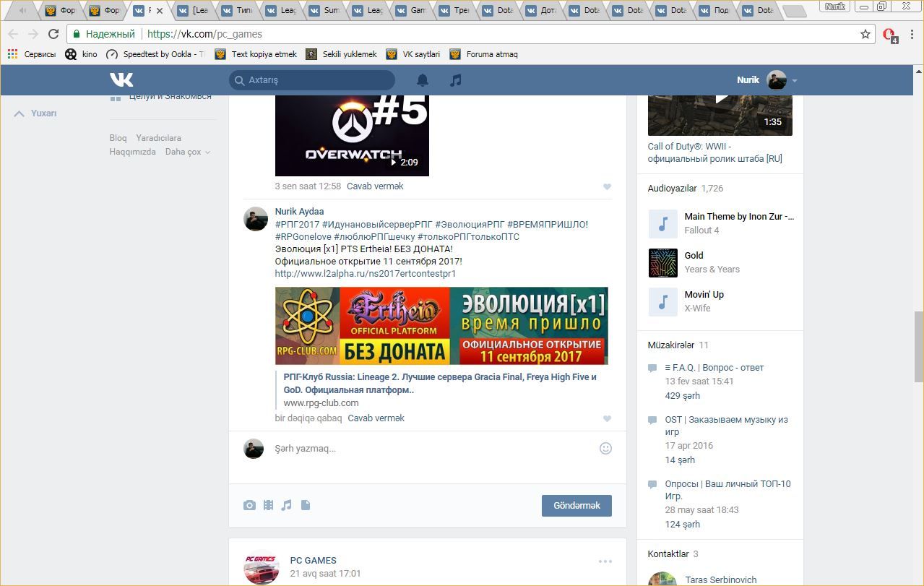The height and width of the screenshot is (586, 924).
Task: Switch to the Тре browser tab
Action: pos(455,11)
